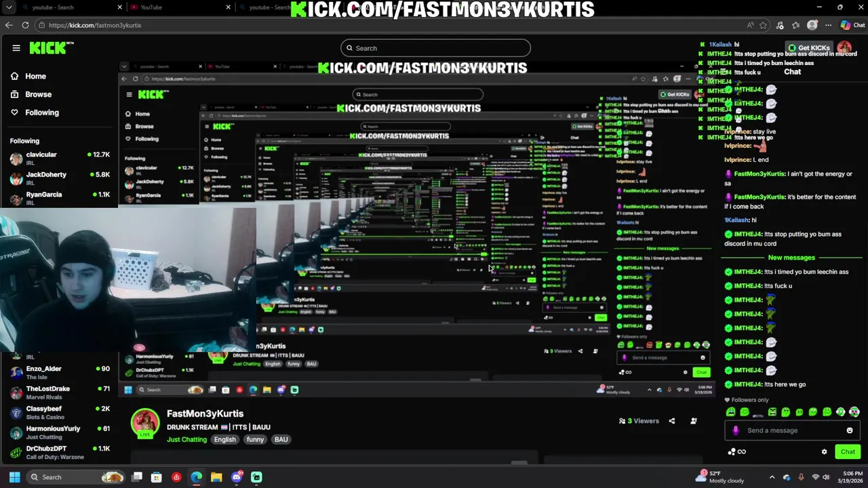Open Discord from the taskbar

tap(237, 477)
